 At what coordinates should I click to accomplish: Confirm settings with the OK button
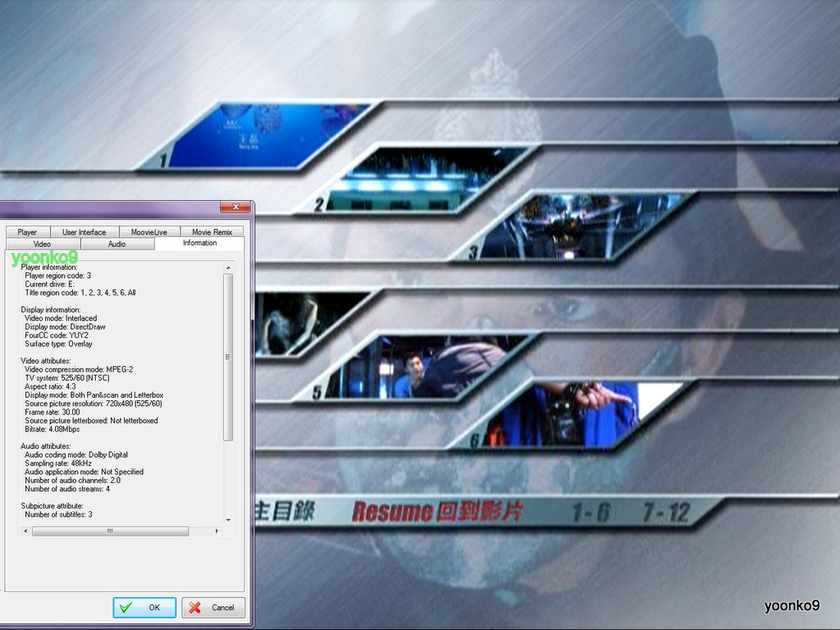(x=144, y=608)
